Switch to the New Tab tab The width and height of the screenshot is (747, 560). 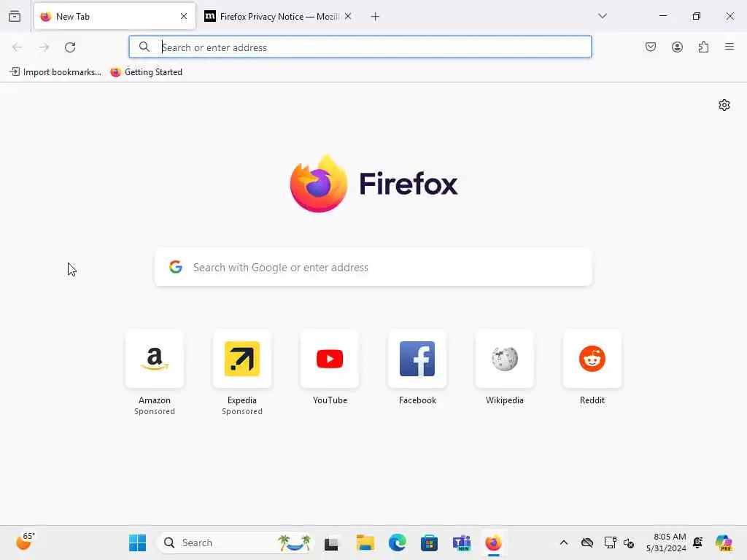[115, 16]
